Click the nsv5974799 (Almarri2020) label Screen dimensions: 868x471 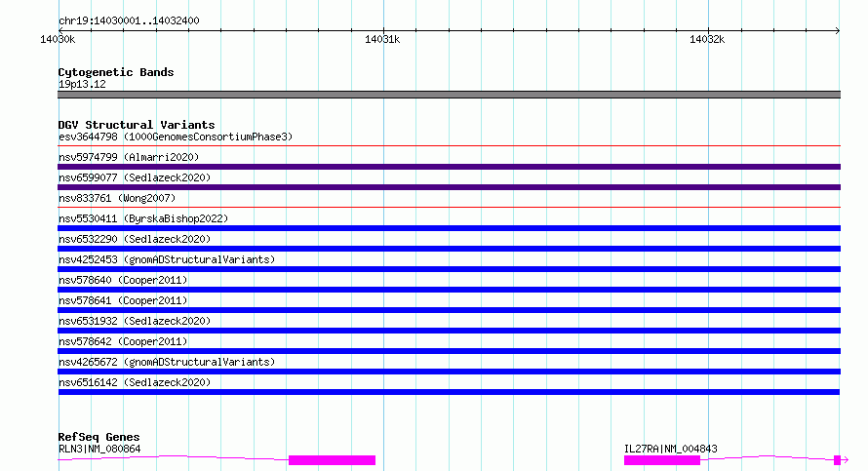click(x=129, y=157)
